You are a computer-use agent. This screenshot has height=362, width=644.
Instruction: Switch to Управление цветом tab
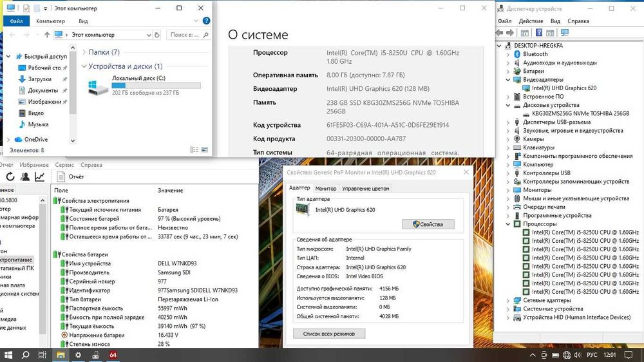tap(366, 189)
